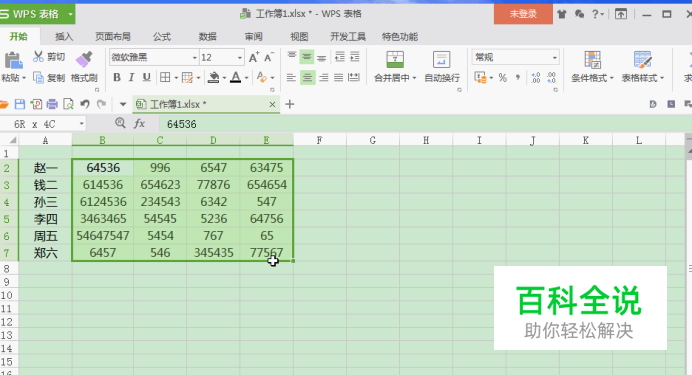Switch to 数据 tab
The height and width of the screenshot is (375, 692).
point(207,37)
